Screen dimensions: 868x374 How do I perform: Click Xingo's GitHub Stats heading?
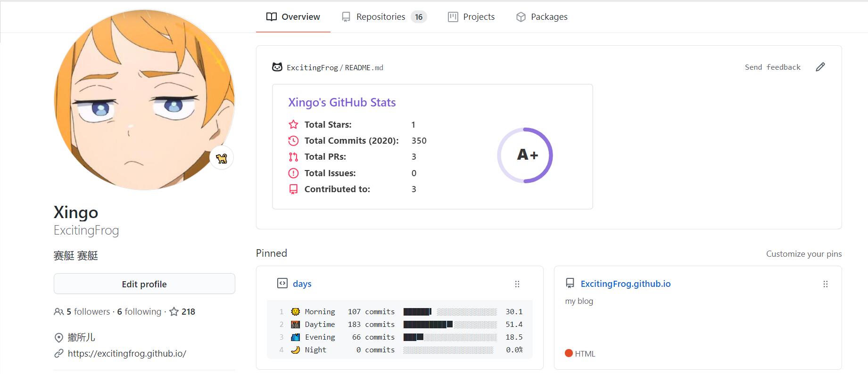342,103
